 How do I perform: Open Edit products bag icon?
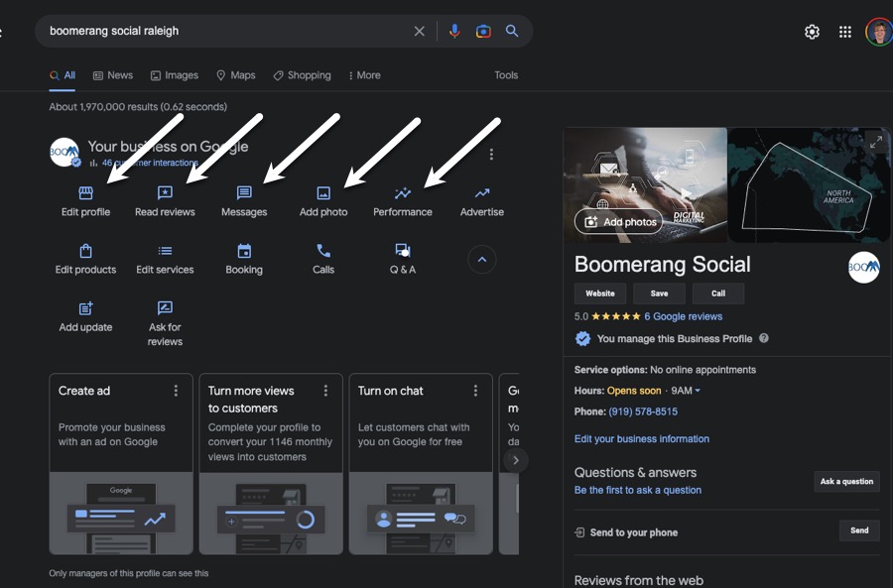pos(85,251)
